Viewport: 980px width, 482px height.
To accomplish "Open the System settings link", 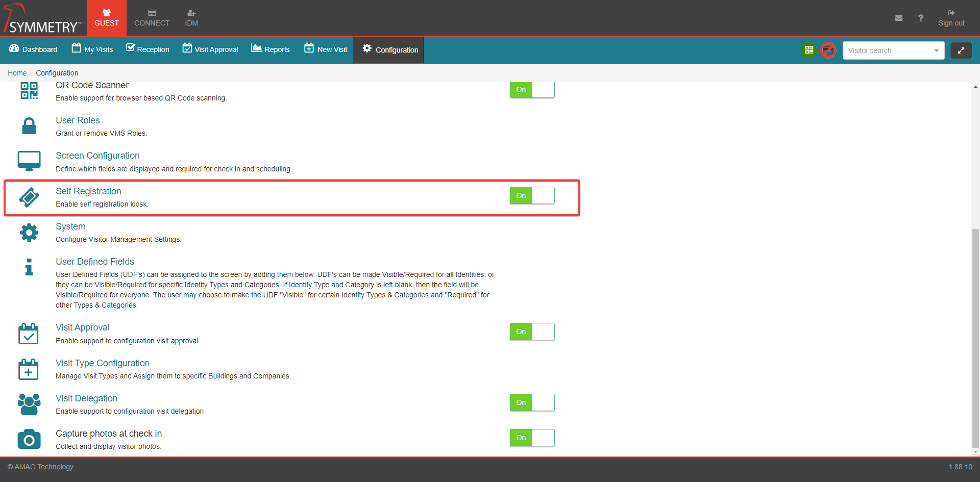I will pos(70,226).
